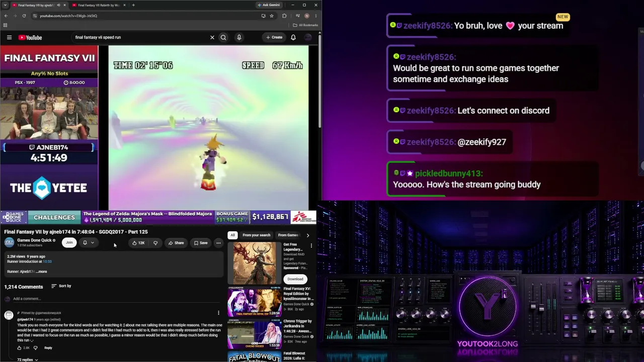Switch to Final Fantasy VII Rebirth tab

click(x=99, y=5)
